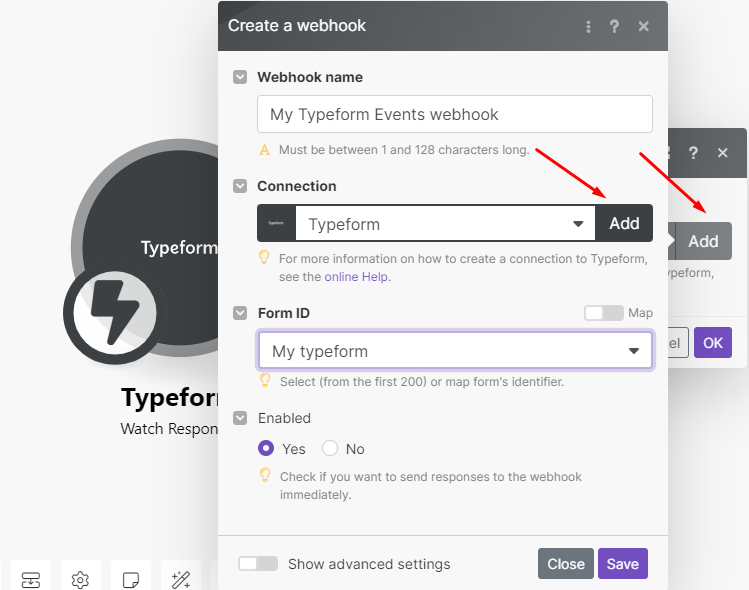749x590 pixels.
Task: Collapse the Form ID field chevron
Action: [x=240, y=313]
